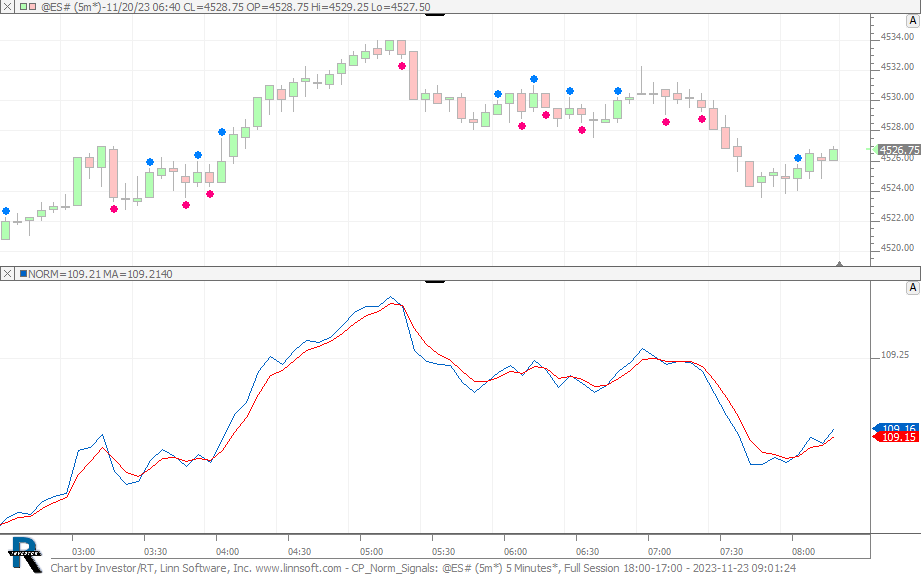Image resolution: width=921 pixels, height=575 pixels.
Task: Click the 07:30 time axis label
Action: (731, 552)
